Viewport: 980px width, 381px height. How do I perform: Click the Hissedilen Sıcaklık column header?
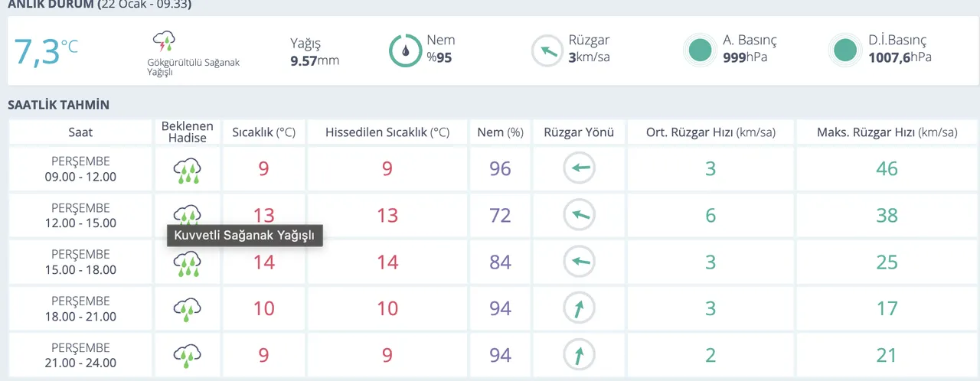(387, 132)
